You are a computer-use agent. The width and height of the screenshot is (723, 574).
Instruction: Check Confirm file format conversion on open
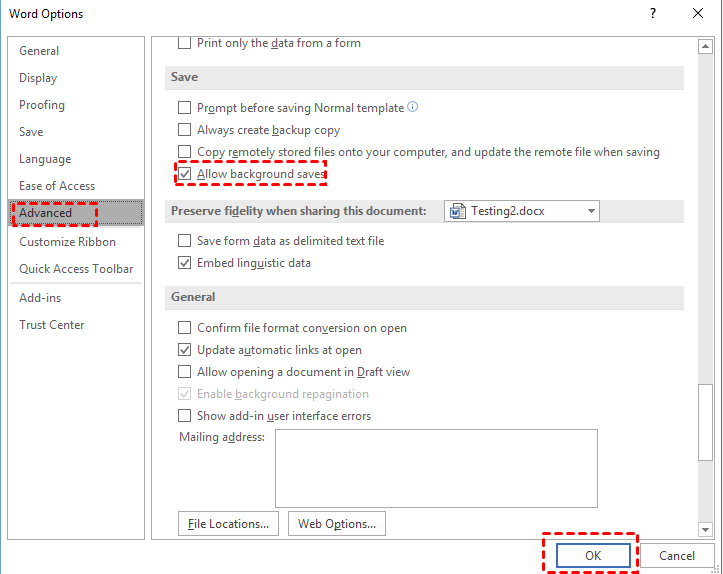[184, 328]
